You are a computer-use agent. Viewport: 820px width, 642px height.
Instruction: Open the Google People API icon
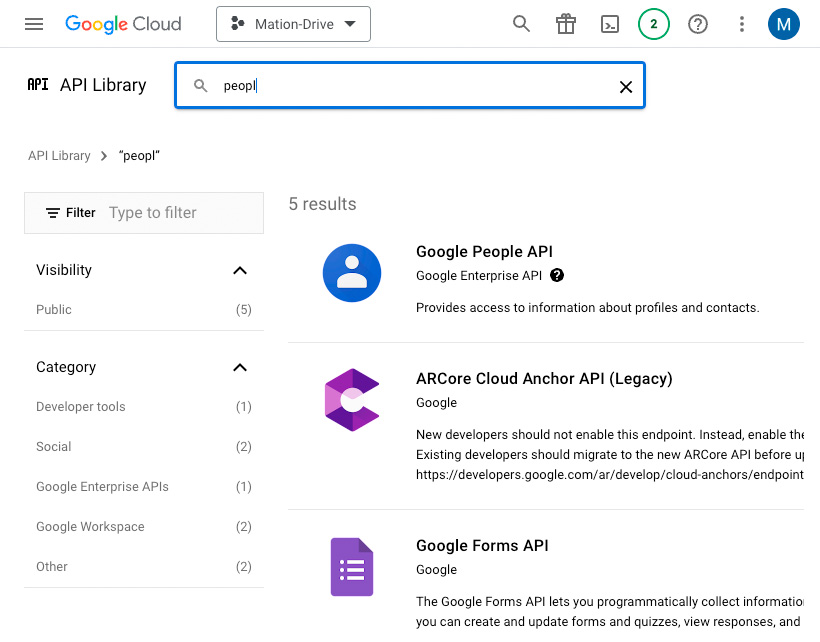click(352, 273)
